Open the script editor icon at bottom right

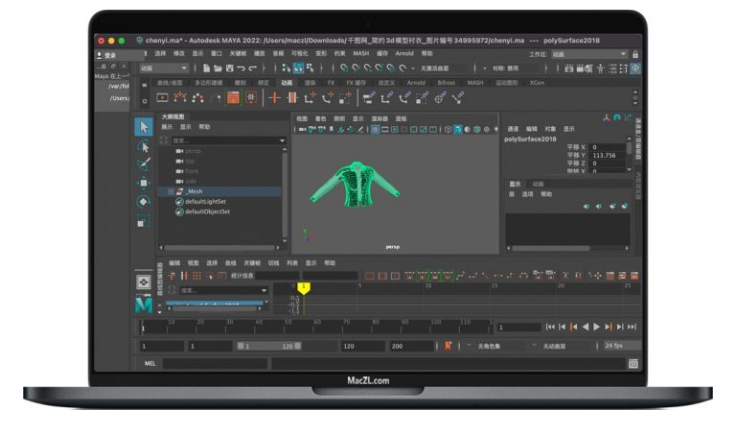click(633, 364)
